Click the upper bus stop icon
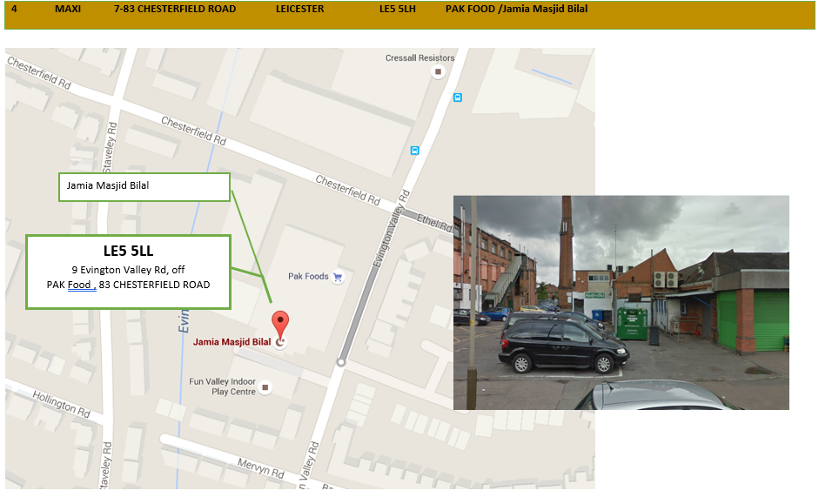The image size is (832, 504). [x=457, y=97]
